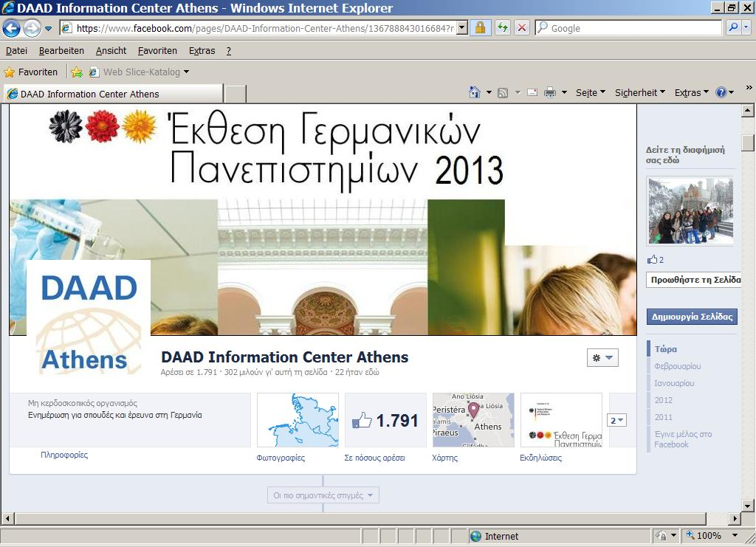Jump to Φεβρουαρίου in the timeline
This screenshot has width=756, height=547.
click(x=678, y=366)
